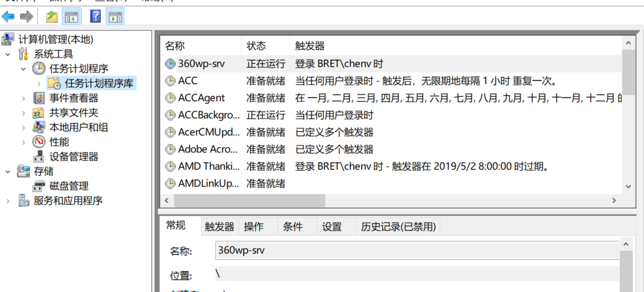Image resolution: width=644 pixels, height=292 pixels.
Task: Expand the 事件查看器 tree node
Action: [24, 98]
